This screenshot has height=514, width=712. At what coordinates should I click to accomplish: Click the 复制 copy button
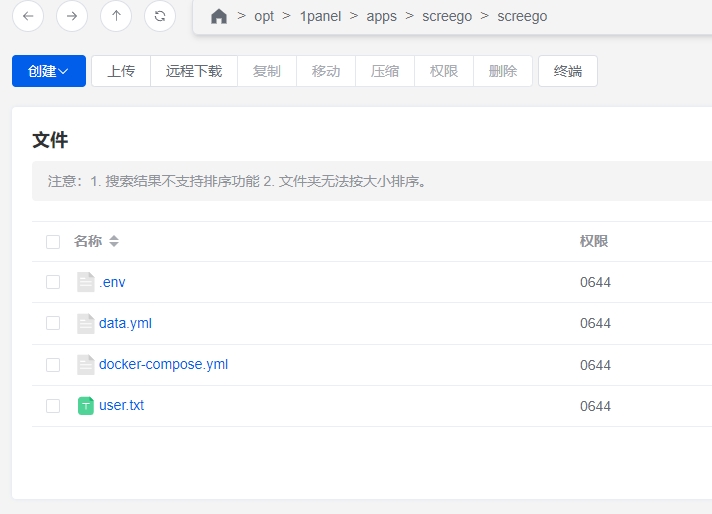coord(267,71)
